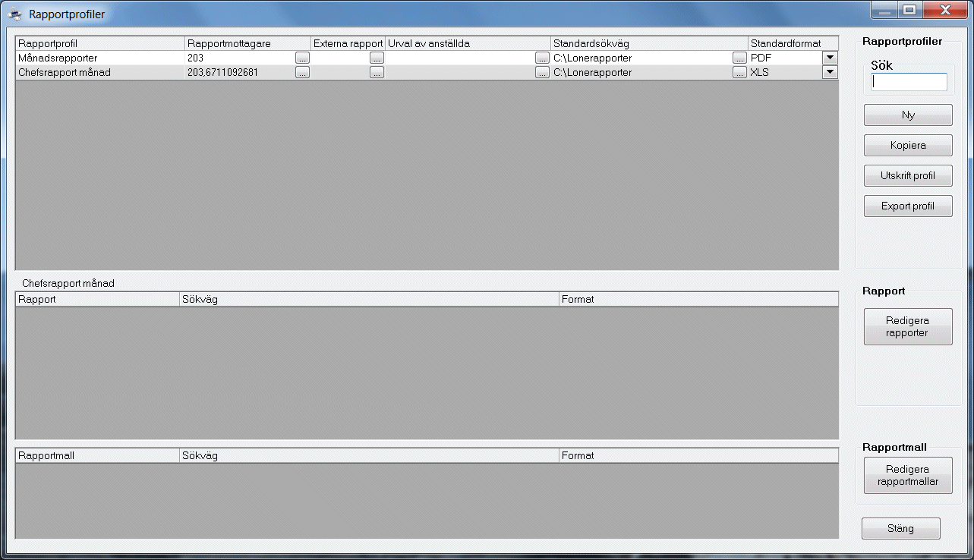Open Rapportmottagare browse button for Chefsrapport månad
The width and height of the screenshot is (974, 560).
click(x=302, y=72)
